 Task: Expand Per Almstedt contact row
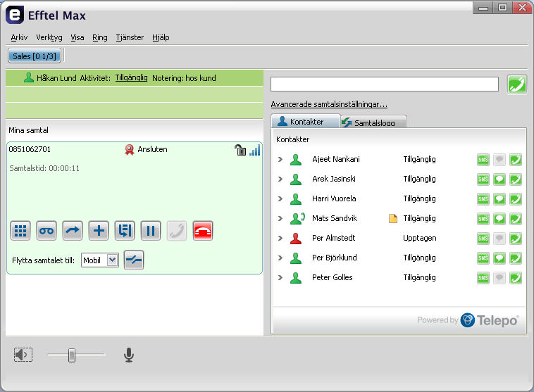point(280,238)
